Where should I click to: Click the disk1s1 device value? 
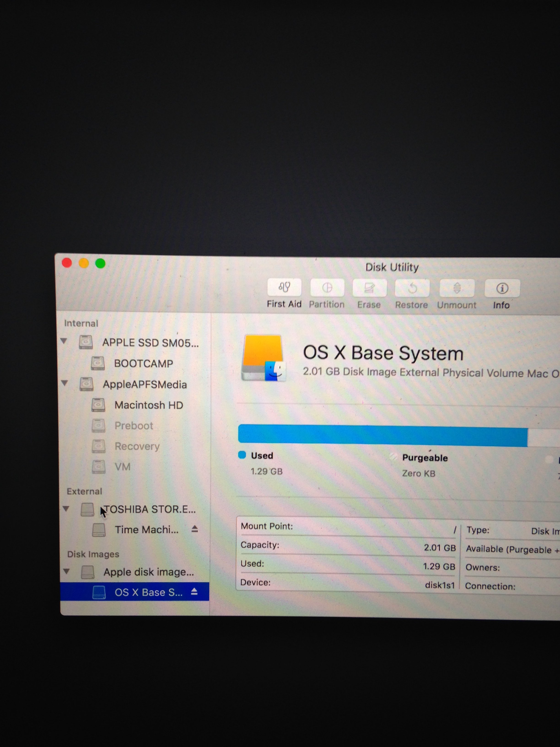tap(440, 585)
